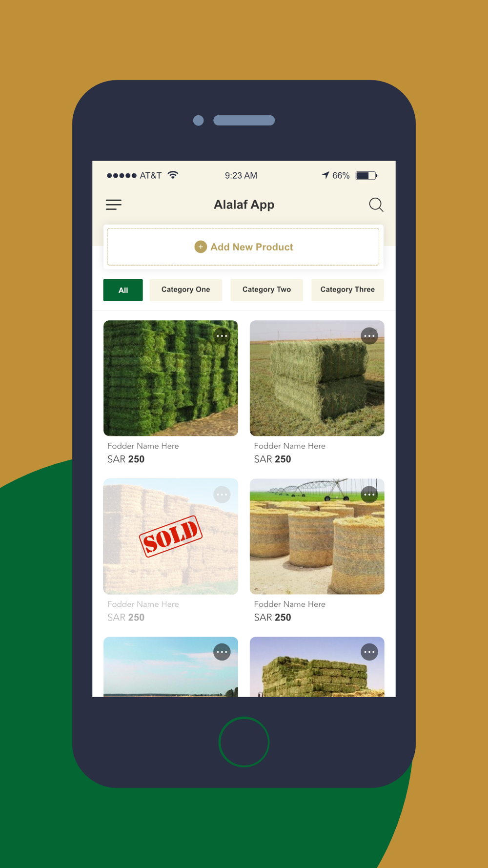Open three-dot menu on field hay bale product
This screenshot has width=488, height=868.
[369, 336]
